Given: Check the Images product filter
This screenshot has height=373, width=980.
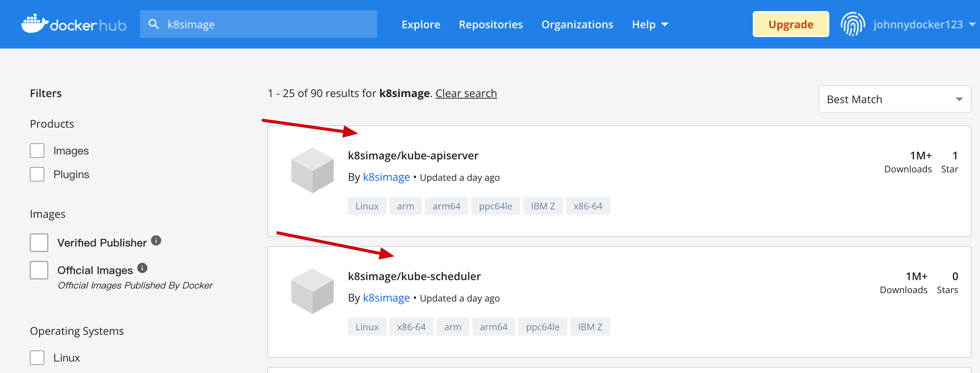Looking at the screenshot, I should pos(37,151).
